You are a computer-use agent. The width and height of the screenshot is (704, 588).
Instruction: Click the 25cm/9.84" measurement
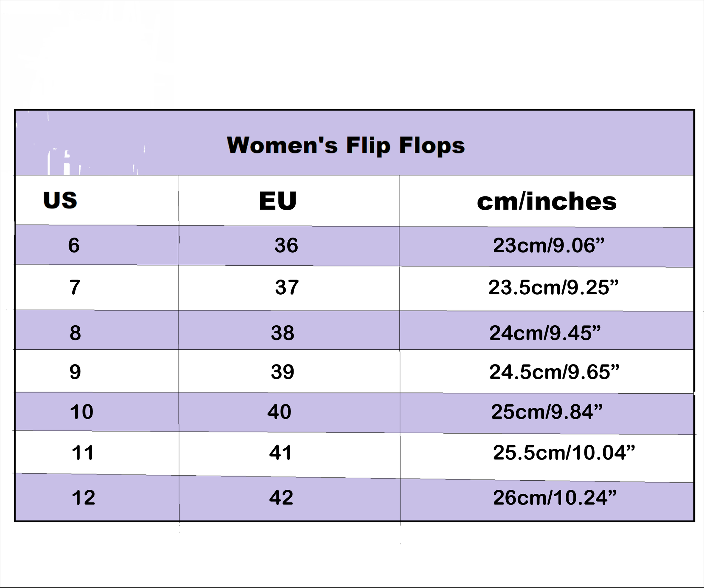(x=547, y=412)
